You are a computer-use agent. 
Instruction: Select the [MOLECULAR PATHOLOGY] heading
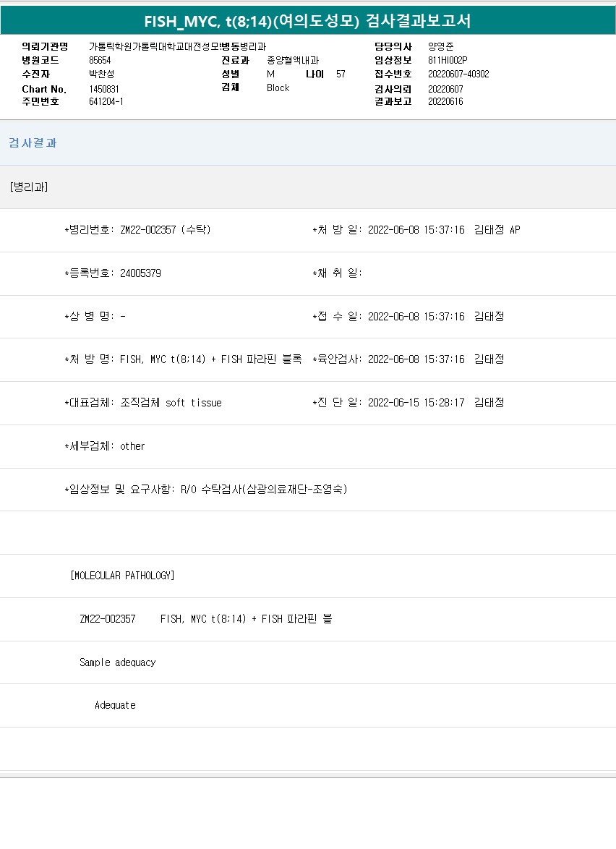[x=122, y=576]
